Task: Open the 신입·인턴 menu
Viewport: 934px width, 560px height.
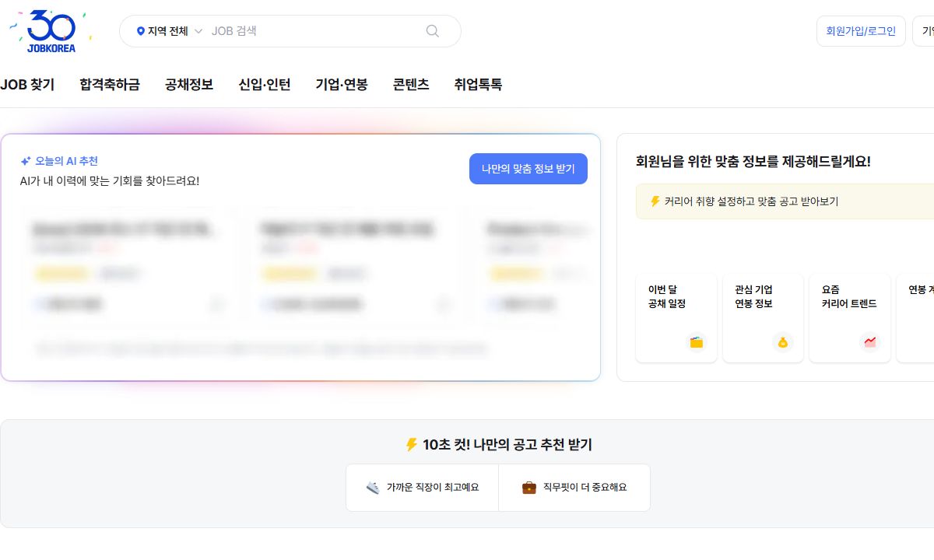Action: coord(265,85)
